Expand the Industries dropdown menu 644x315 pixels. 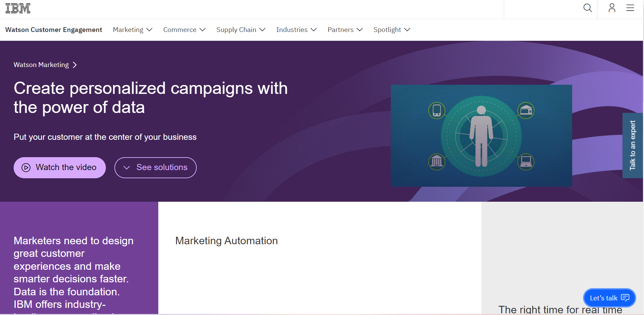296,30
